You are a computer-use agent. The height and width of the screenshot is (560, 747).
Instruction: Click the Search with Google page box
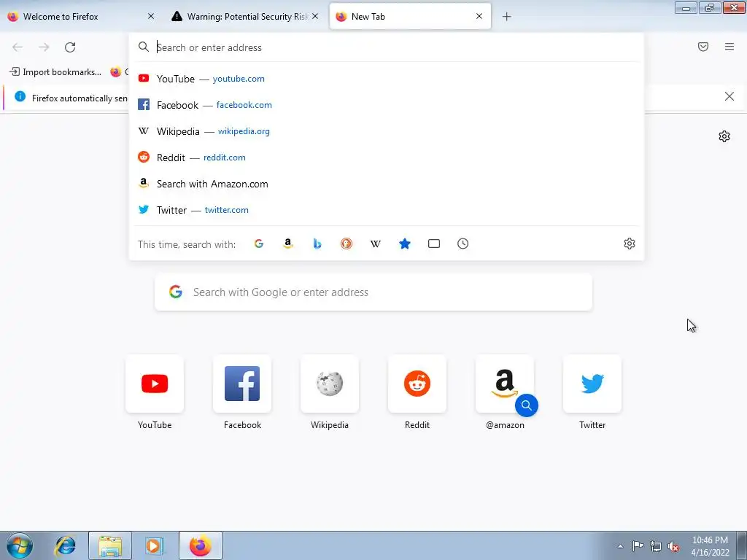pos(373,292)
